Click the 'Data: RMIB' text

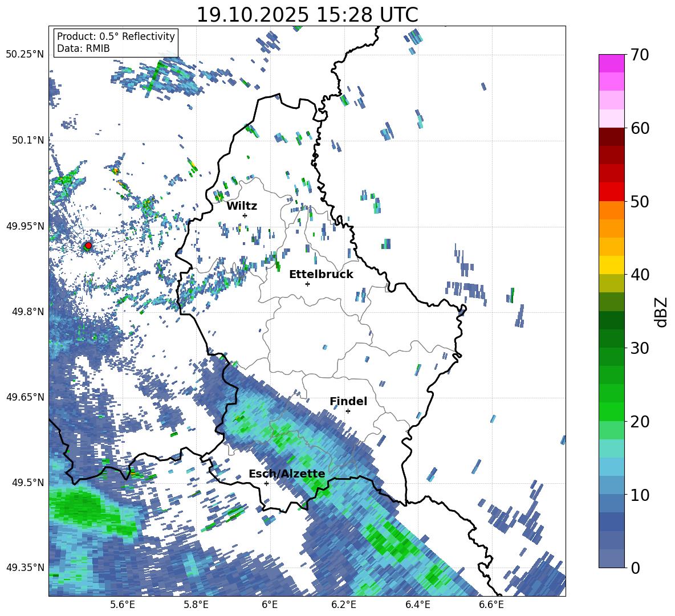[83, 48]
